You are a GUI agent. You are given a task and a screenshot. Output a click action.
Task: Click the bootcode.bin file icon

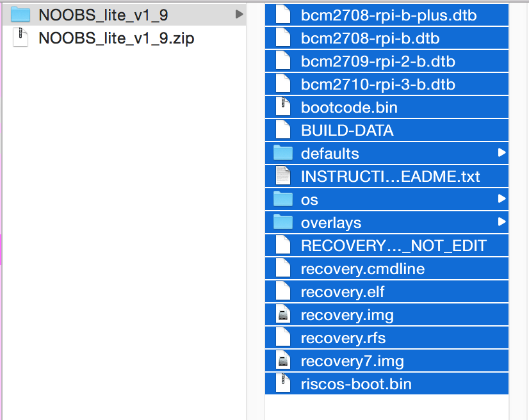(282, 107)
